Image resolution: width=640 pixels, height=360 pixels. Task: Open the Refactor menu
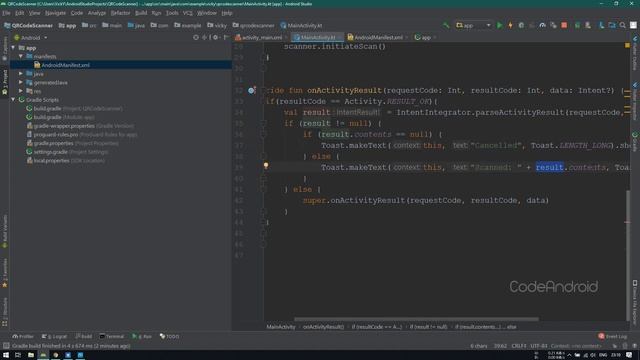(120, 13)
